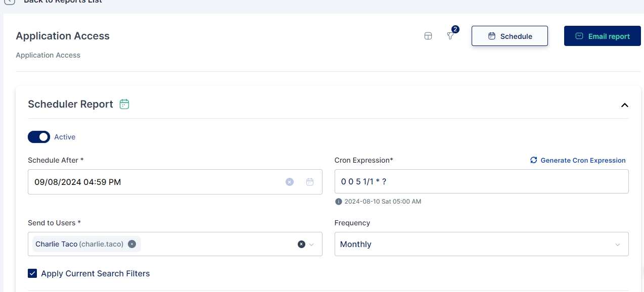Uncheck Apply Current Search Filters
This screenshot has height=292, width=644.
click(x=32, y=273)
